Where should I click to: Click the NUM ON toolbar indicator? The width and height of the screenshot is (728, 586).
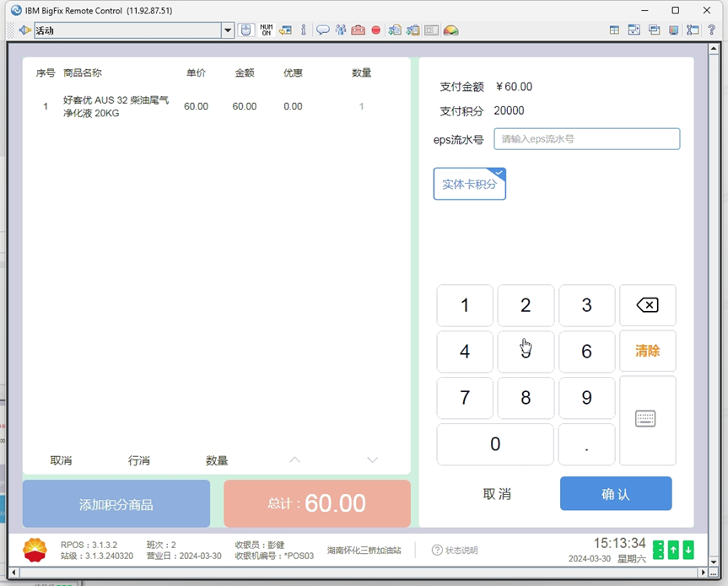pos(266,30)
